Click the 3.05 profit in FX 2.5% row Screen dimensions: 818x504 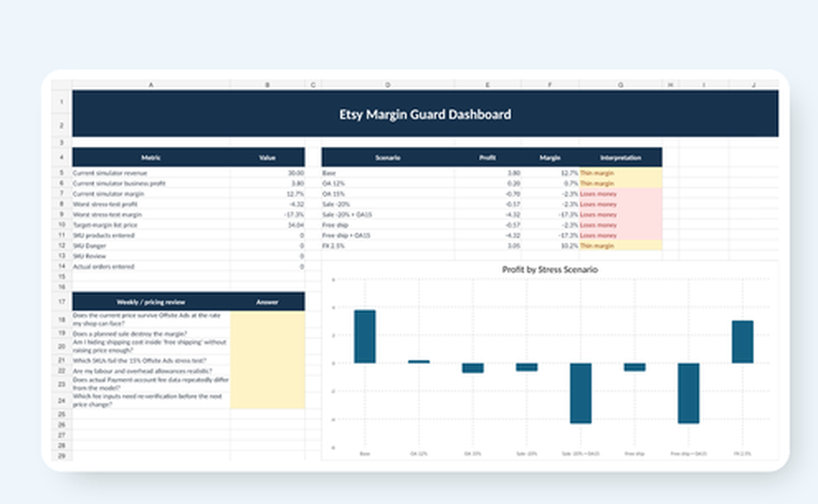[487, 246]
